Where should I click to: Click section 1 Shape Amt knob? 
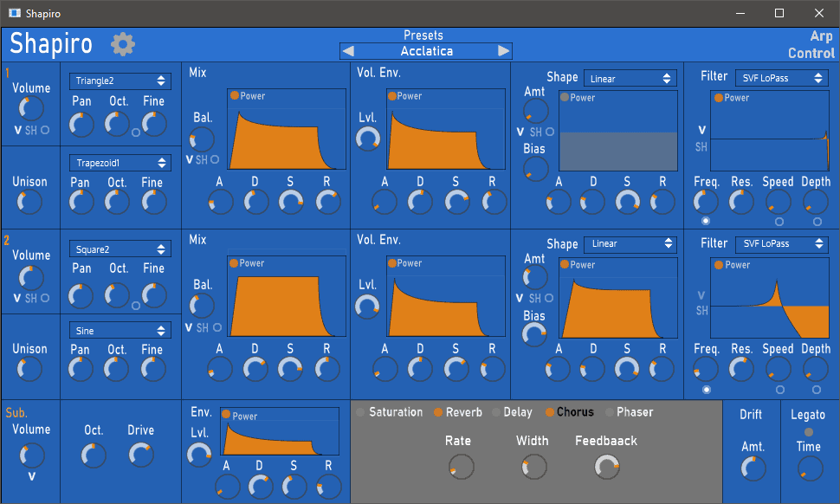[x=536, y=112]
